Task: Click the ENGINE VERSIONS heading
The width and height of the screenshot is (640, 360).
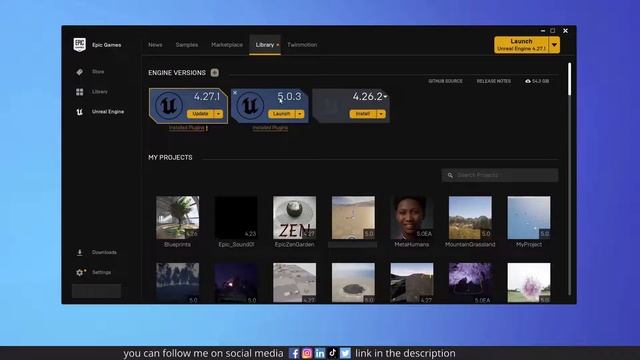Action: tap(177, 73)
